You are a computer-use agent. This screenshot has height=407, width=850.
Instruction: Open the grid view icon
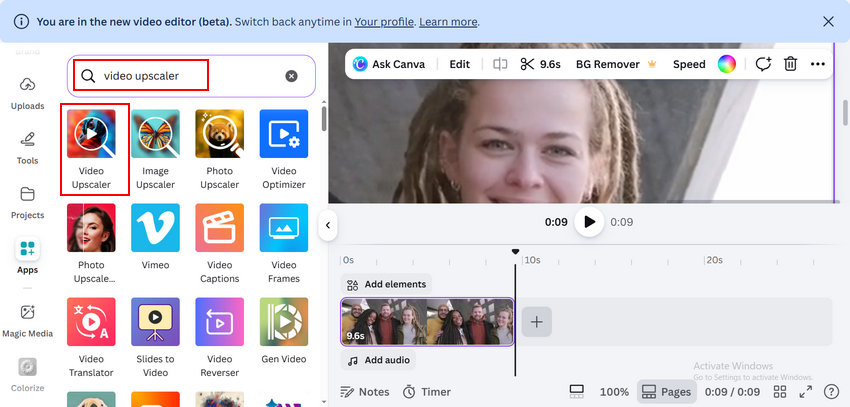[x=780, y=392]
